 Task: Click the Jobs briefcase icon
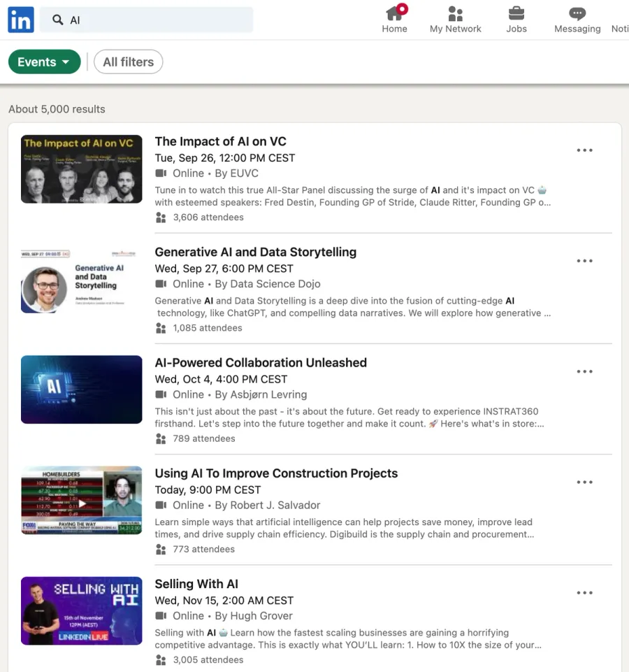click(516, 13)
